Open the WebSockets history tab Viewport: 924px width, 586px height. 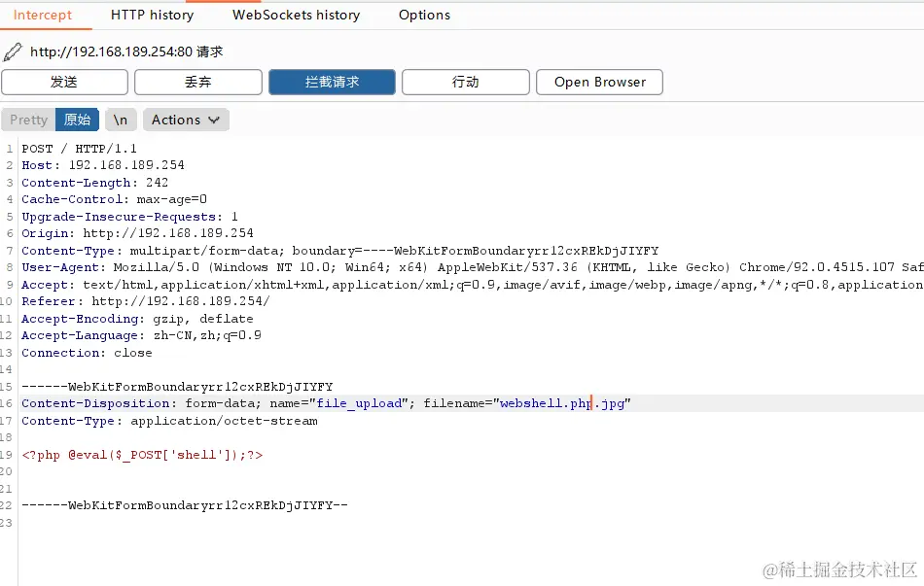pos(296,16)
